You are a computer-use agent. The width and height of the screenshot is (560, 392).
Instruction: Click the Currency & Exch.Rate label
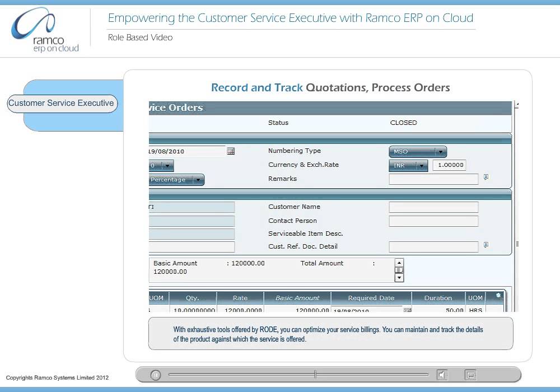point(303,165)
